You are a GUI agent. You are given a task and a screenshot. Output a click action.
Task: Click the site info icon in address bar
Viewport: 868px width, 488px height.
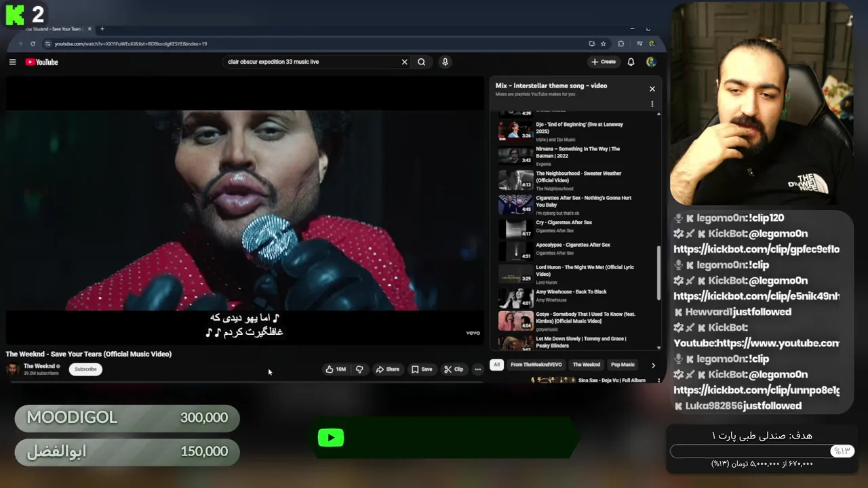[47, 44]
